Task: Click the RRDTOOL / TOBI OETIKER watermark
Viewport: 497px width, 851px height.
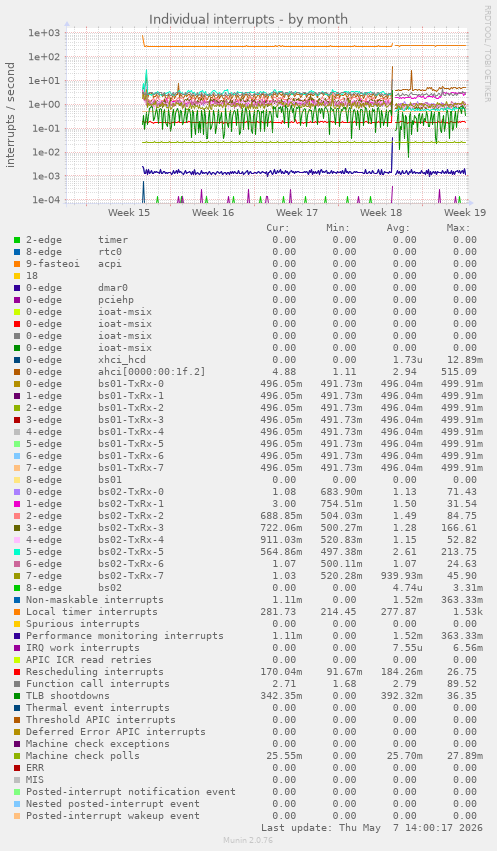Action: [487, 53]
